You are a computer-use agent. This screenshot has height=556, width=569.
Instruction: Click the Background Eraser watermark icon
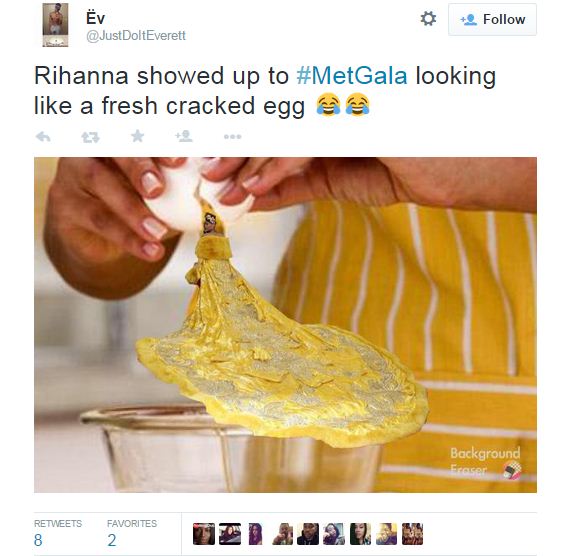tap(512, 470)
